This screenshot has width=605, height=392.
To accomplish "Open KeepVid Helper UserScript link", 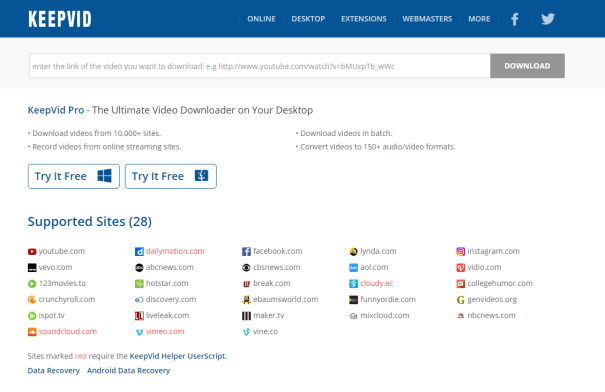I will pyautogui.click(x=177, y=356).
